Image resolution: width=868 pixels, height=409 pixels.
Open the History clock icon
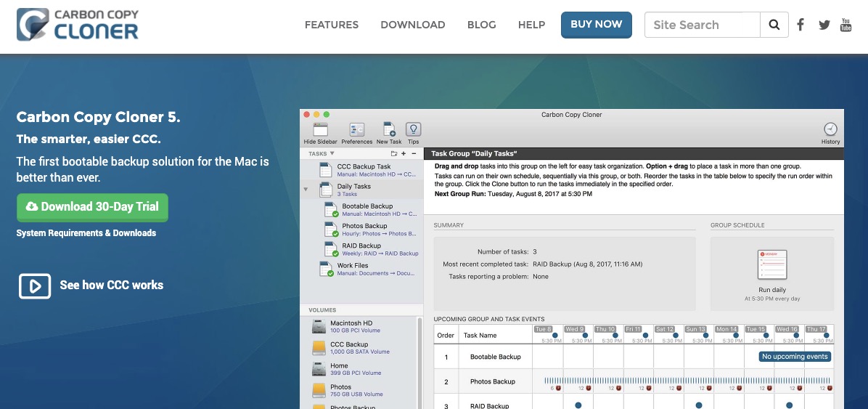click(830, 131)
